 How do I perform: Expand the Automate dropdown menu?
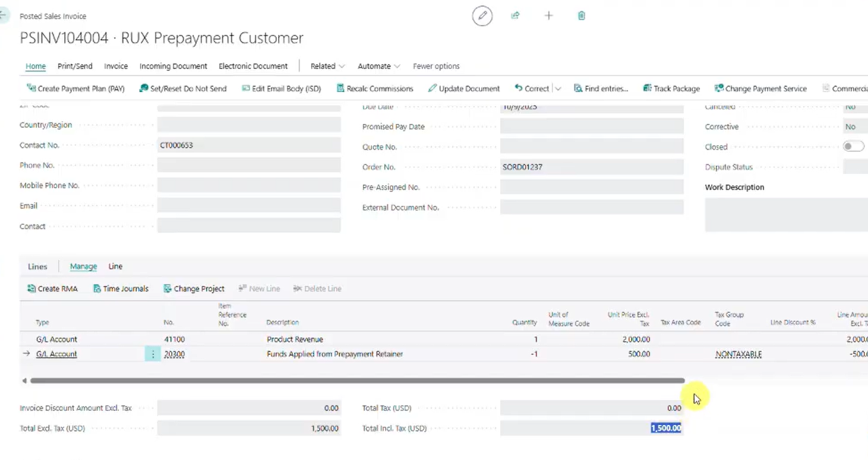tap(378, 66)
